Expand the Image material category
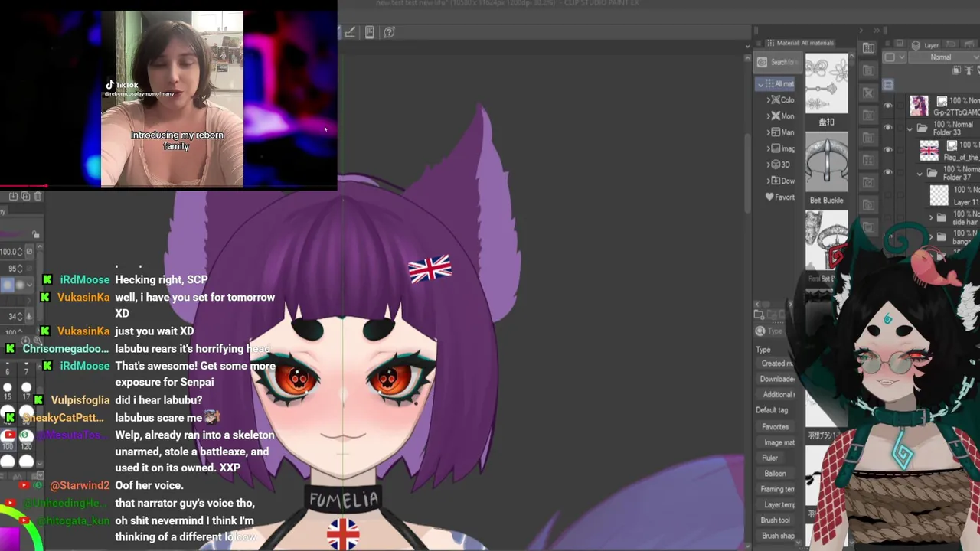The width and height of the screenshot is (980, 551). [x=769, y=148]
